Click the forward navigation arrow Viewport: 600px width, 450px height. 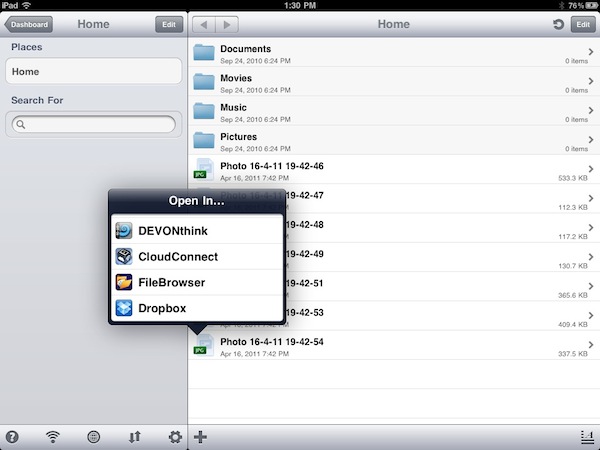click(228, 25)
